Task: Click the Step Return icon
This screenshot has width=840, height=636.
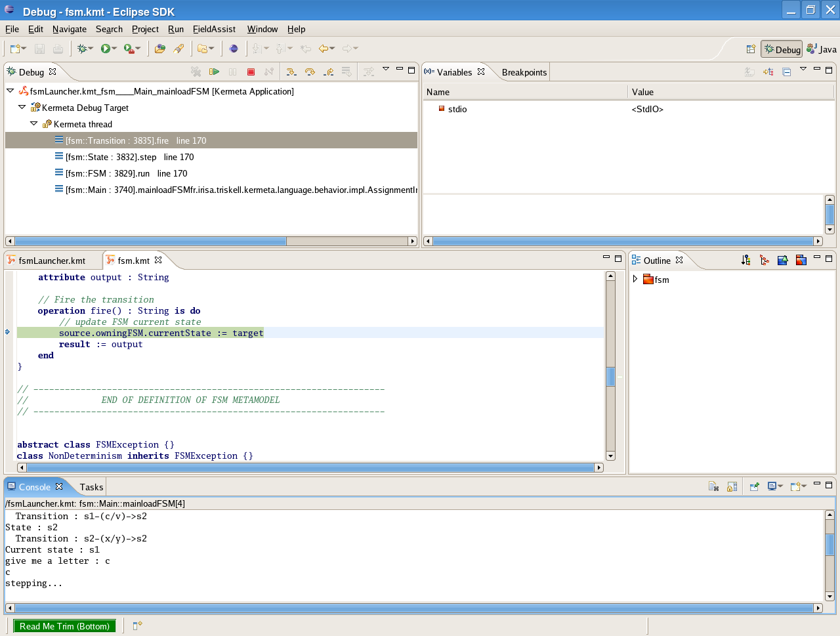Action: click(328, 72)
